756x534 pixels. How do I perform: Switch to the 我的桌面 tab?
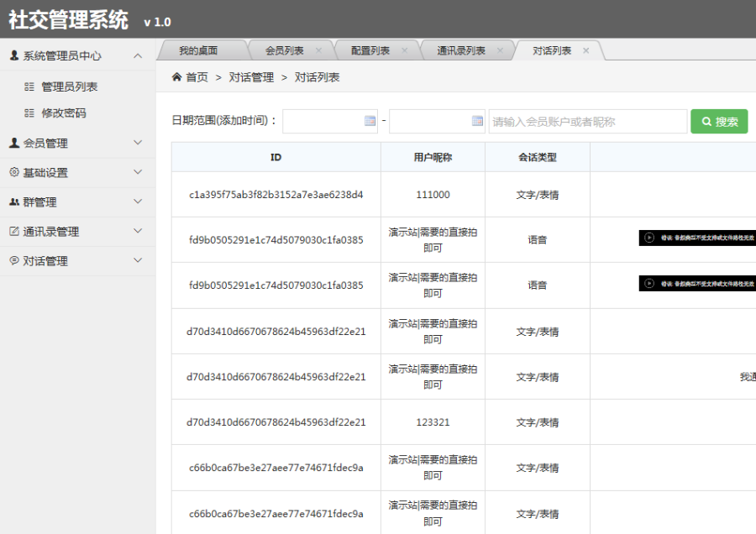point(198,50)
